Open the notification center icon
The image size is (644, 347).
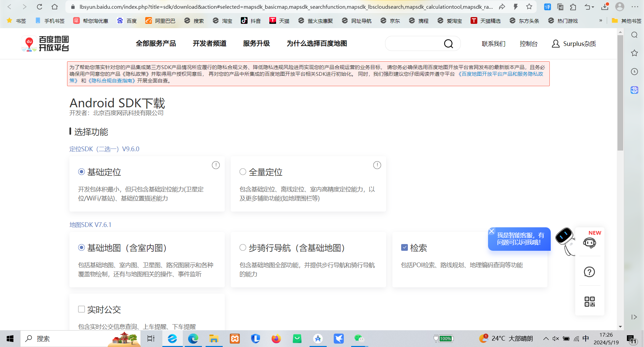(631, 339)
